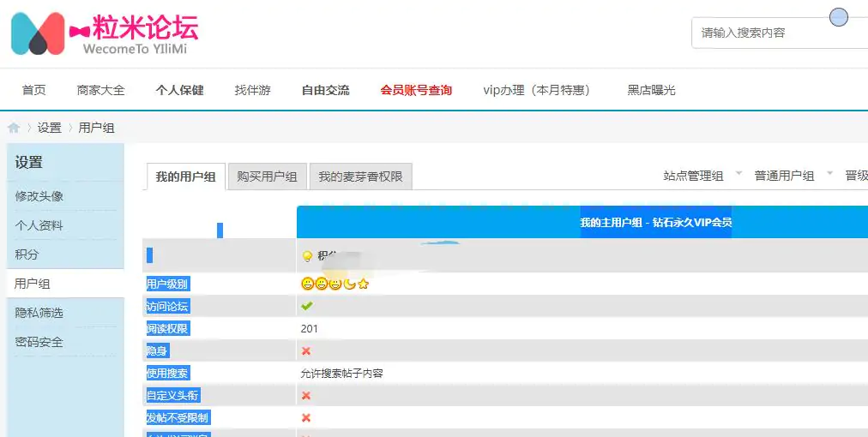Open 积分 in settings sidebar
This screenshot has width=868, height=437.
pos(27,254)
